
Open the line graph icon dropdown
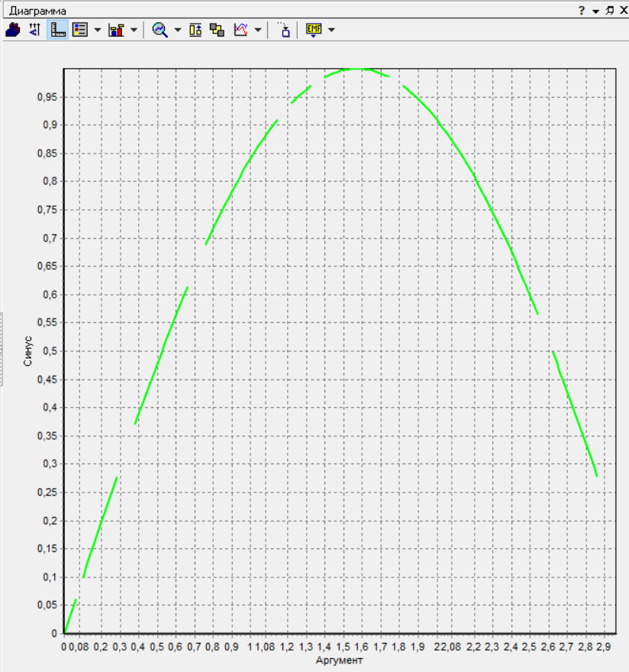click(x=258, y=30)
